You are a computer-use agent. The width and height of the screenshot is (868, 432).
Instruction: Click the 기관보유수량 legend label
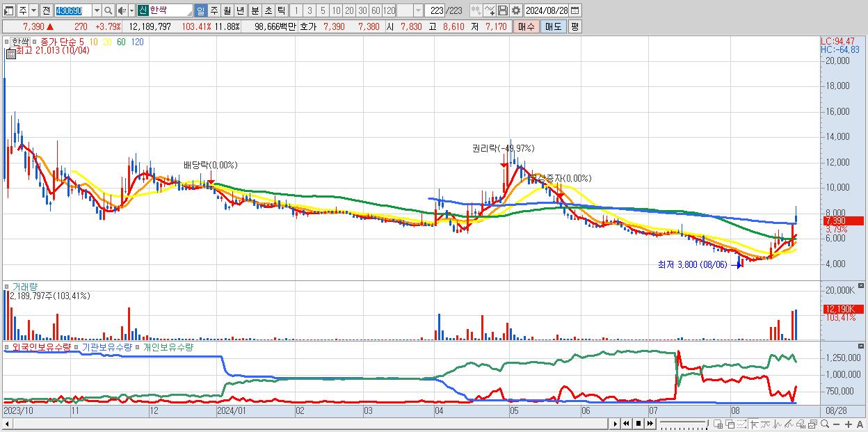pos(106,346)
